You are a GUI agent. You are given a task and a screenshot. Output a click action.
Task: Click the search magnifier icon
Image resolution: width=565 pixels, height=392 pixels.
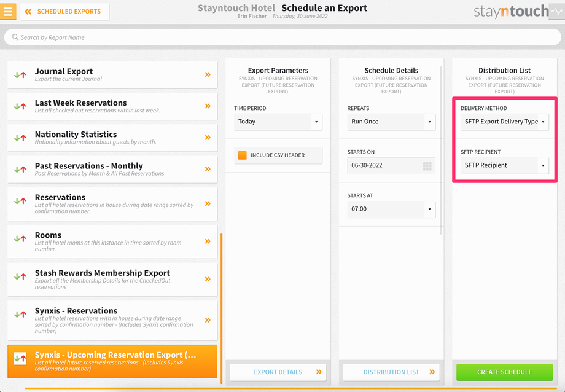coord(15,37)
